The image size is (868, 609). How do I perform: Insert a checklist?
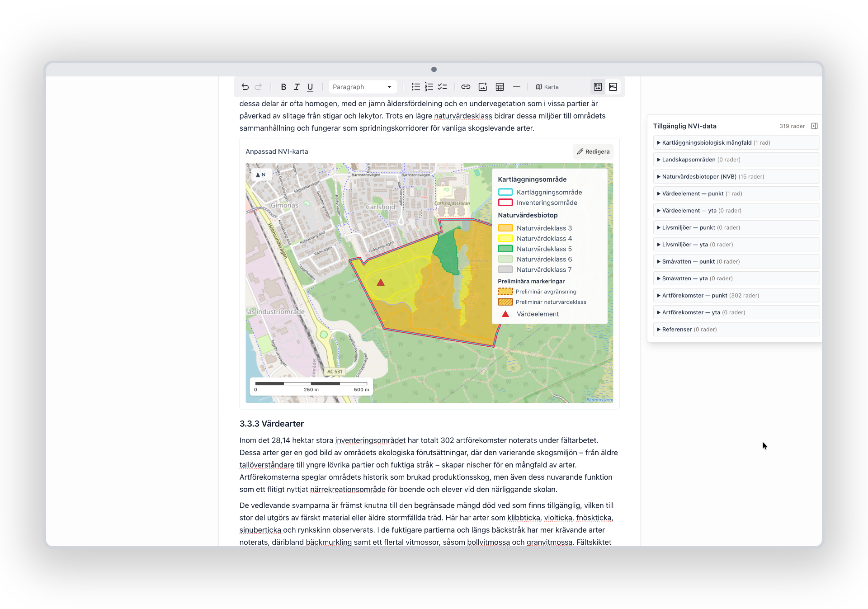point(442,87)
